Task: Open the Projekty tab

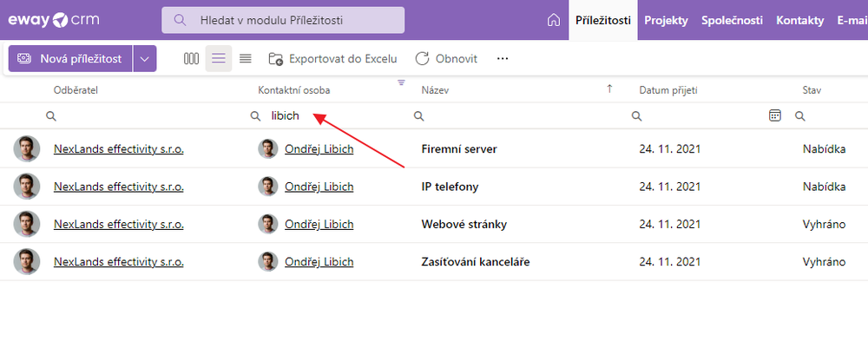Action: point(666,21)
